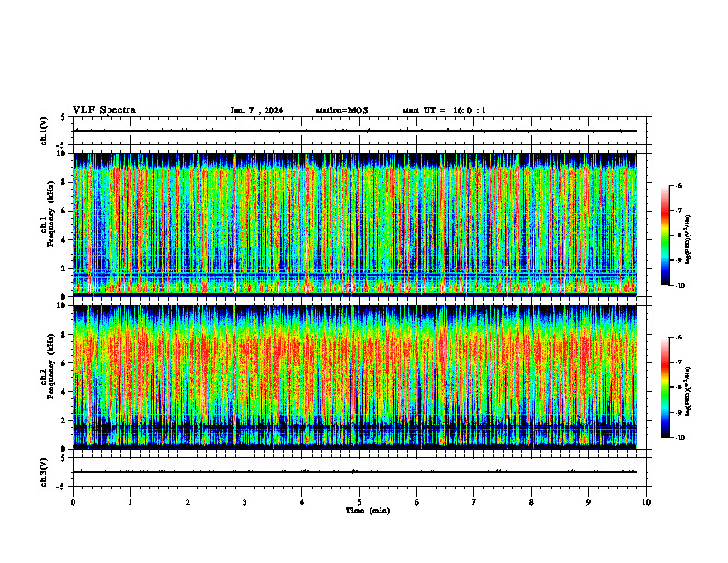Click the ch.1 spectrogram color scale bar
The image size is (728, 563).
coord(665,236)
